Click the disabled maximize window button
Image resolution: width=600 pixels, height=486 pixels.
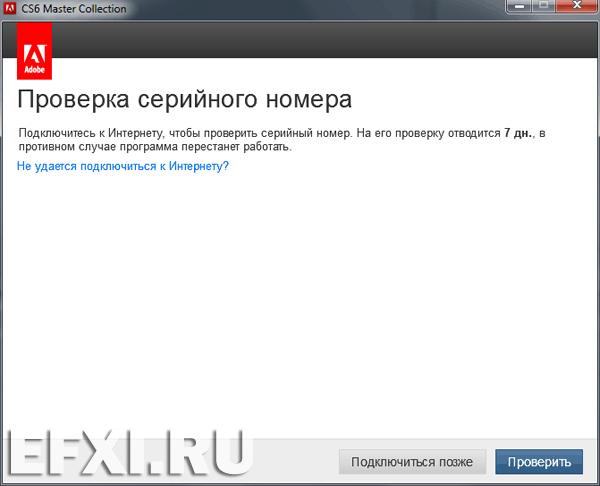click(543, 6)
